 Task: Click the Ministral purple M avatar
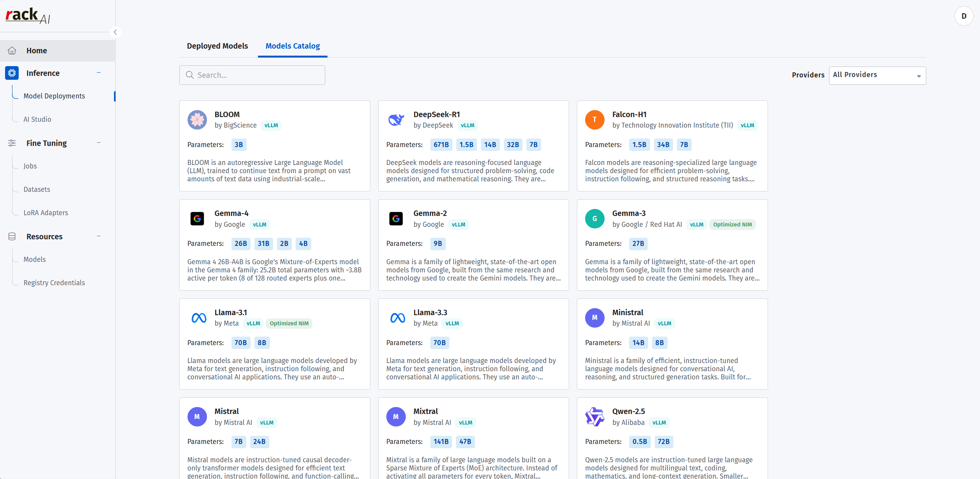pos(595,318)
